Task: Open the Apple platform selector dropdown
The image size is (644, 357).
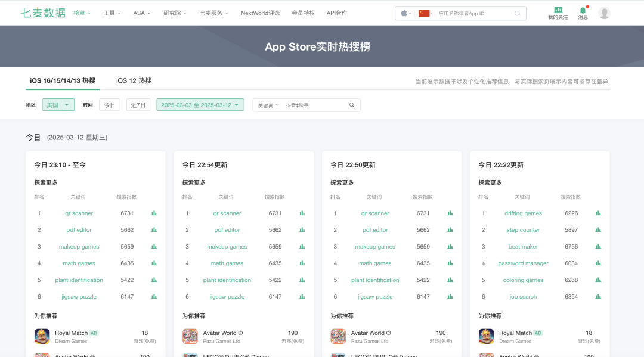Action: pos(406,13)
